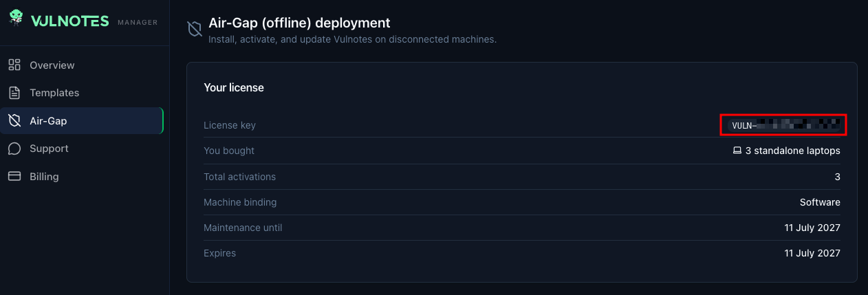This screenshot has height=295, width=868.
Task: Click the shield icon beside the page heading
Action: (x=195, y=29)
